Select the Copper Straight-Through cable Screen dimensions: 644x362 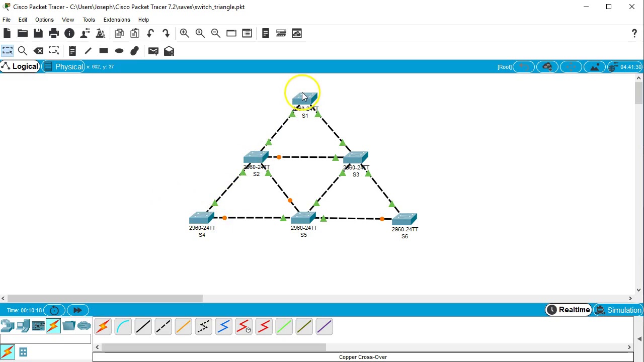pos(143,327)
